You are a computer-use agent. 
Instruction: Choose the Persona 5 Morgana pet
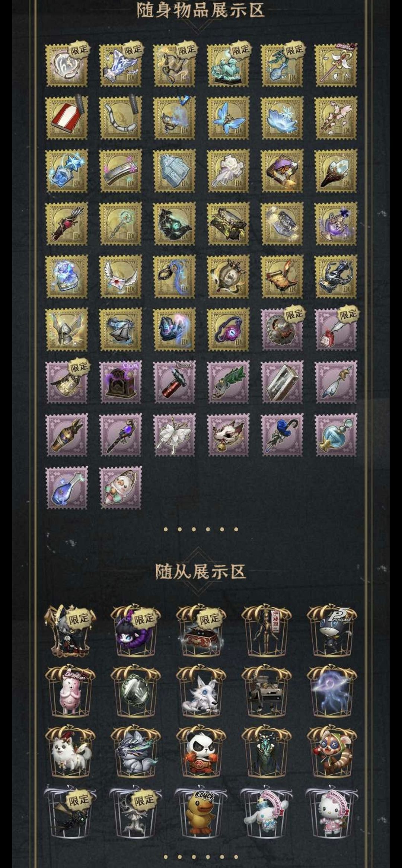(331, 632)
